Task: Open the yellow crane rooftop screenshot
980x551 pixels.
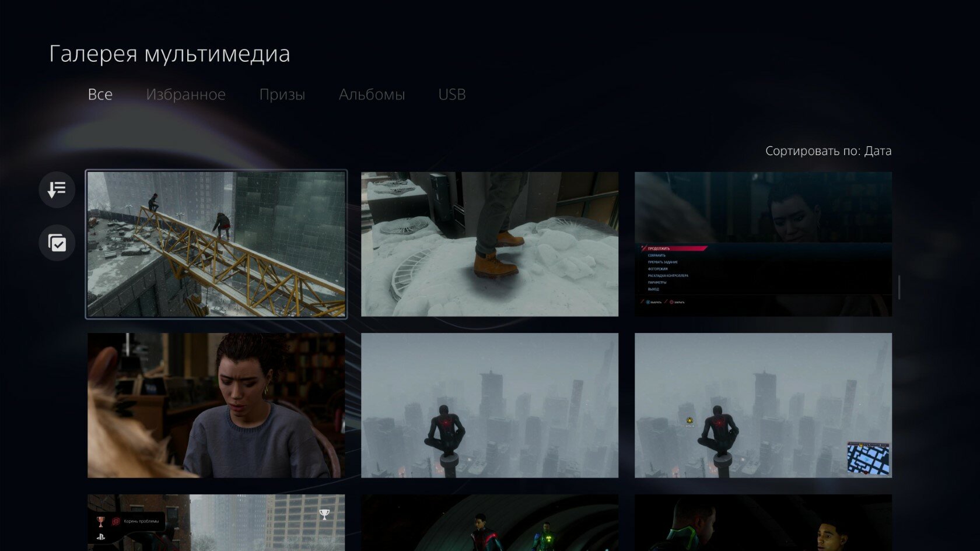Action: [216, 244]
